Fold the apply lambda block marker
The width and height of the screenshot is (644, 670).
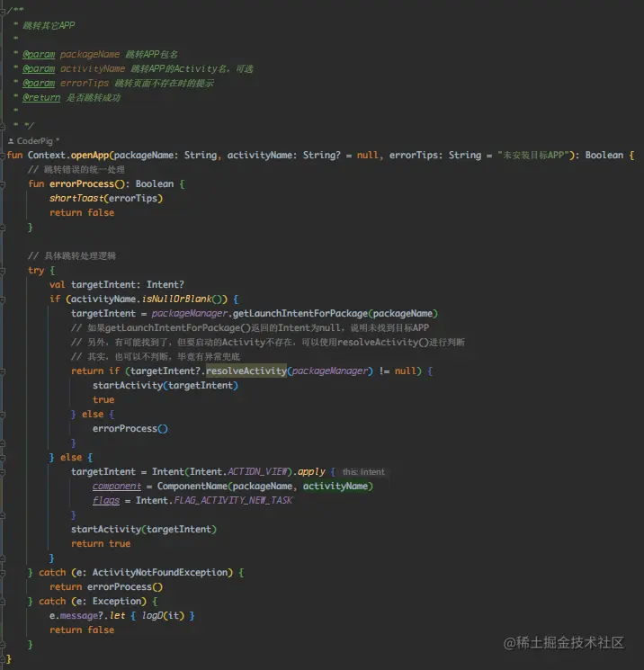coord(2,472)
